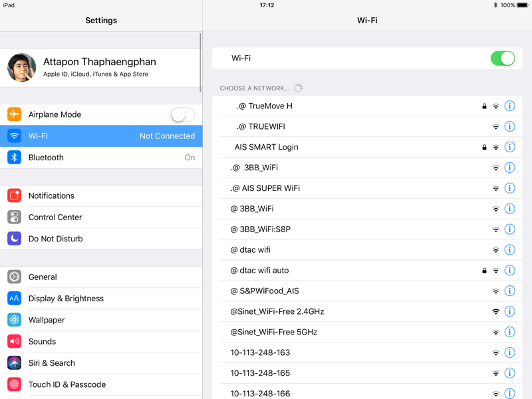This screenshot has width=532, height=399.
Task: Tap the Siri & Search icon
Action: 15,363
